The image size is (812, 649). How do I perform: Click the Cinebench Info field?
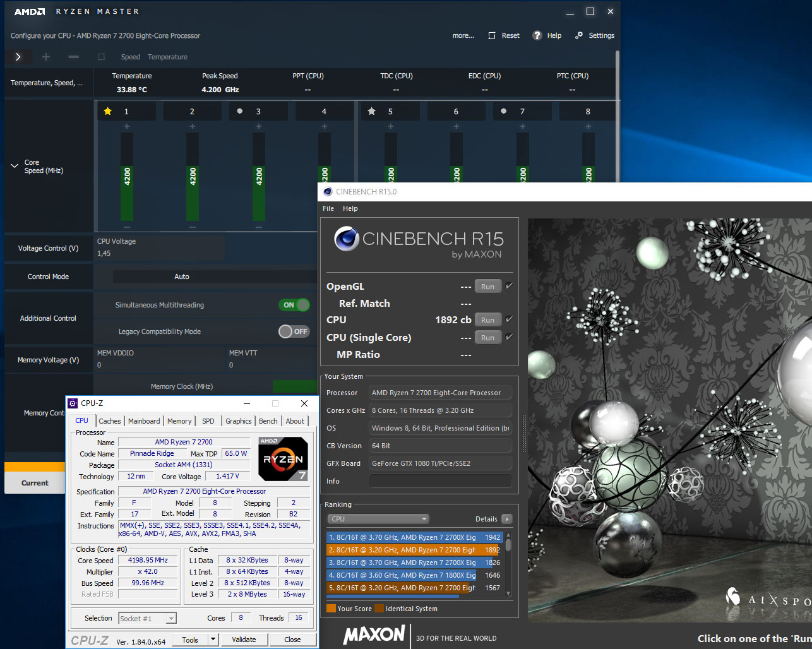click(440, 481)
